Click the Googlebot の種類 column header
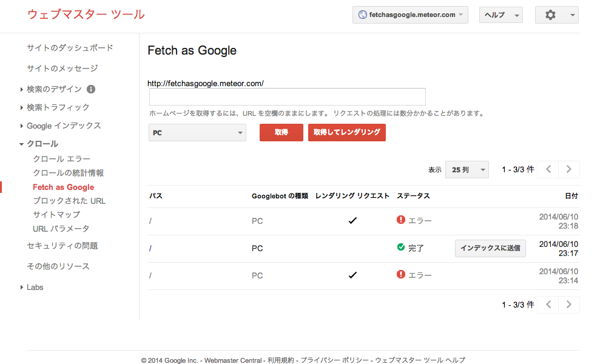The height and width of the screenshot is (364, 603). pos(280,196)
